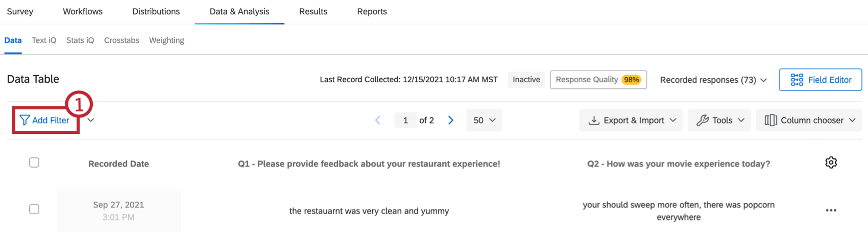This screenshot has width=868, height=232.
Task: Go to the previous page arrow
Action: click(x=378, y=120)
